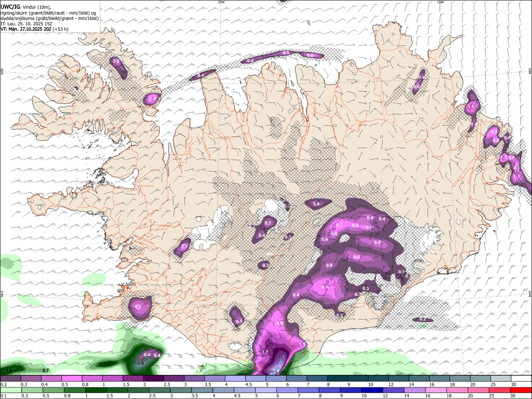Click the upper legend swatch labeled 8
The image size is (532, 399).
337,378
